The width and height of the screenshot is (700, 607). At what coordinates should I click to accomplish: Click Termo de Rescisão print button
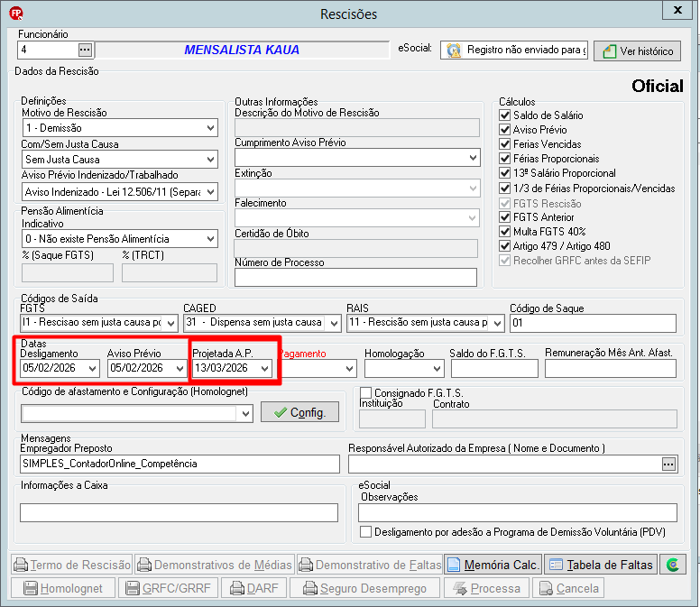72,565
